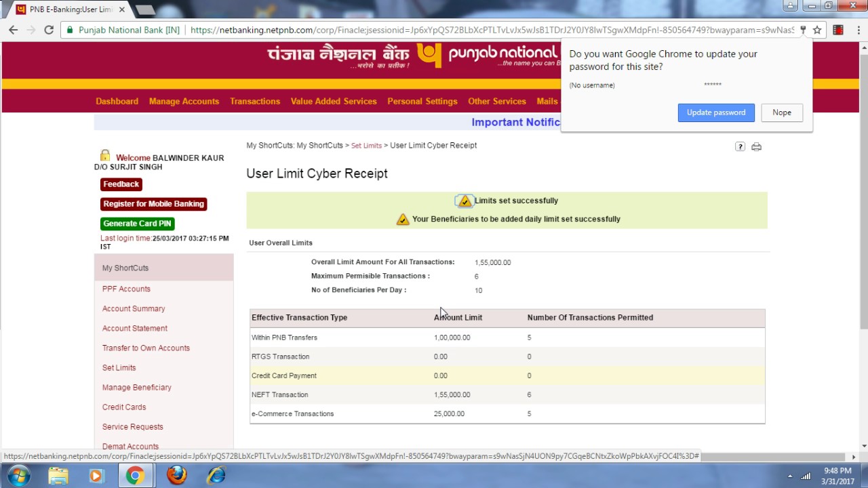Show hidden tray icons arrow
Viewport: 868px width, 488px height.
coord(790,476)
